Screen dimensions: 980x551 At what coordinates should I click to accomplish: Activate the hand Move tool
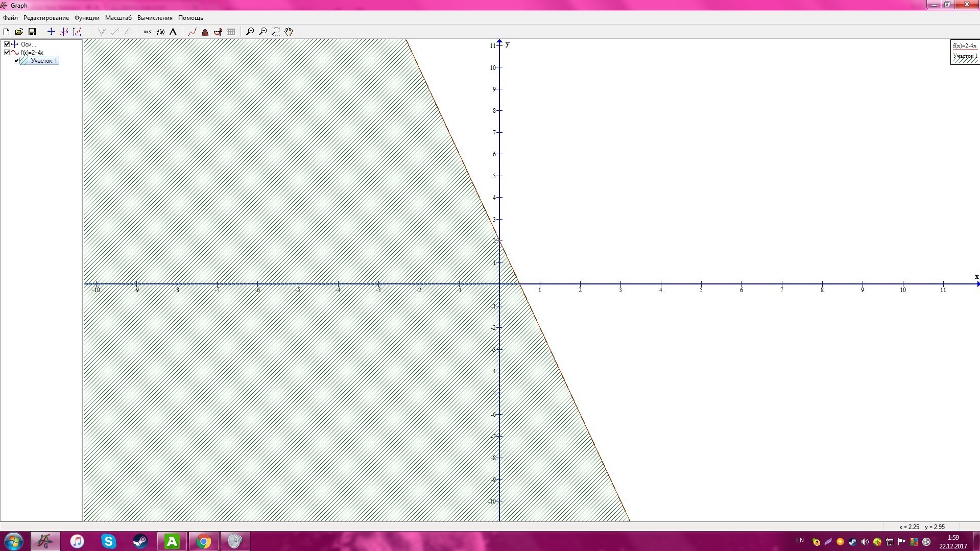[289, 32]
